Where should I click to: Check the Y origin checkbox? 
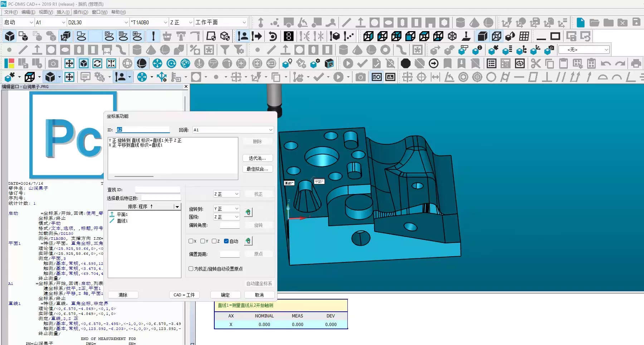(203, 241)
